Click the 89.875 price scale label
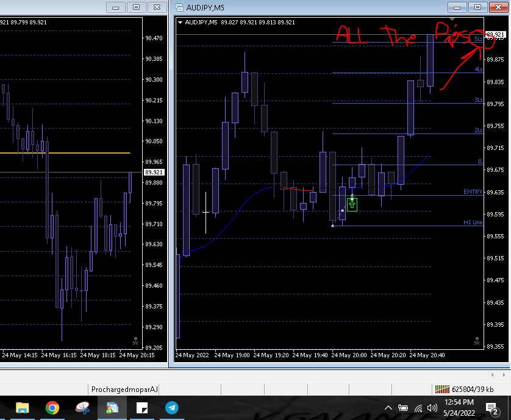Image resolution: width=511 pixels, height=420 pixels. [x=495, y=59]
